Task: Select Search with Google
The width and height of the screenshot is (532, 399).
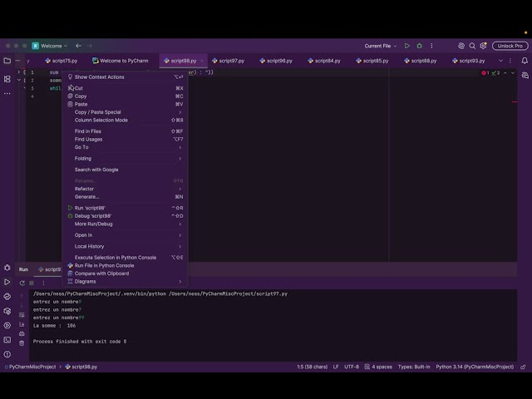Action: pos(126,170)
